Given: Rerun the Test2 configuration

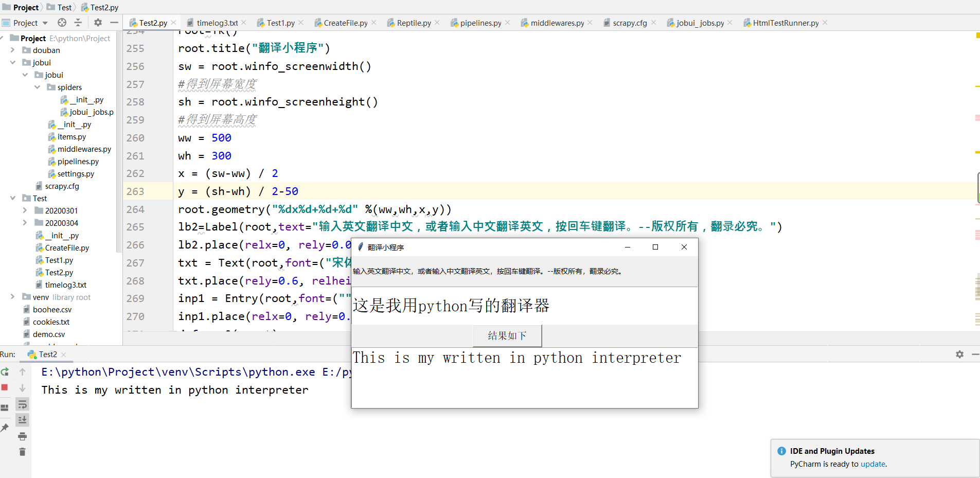Looking at the screenshot, I should [x=5, y=372].
